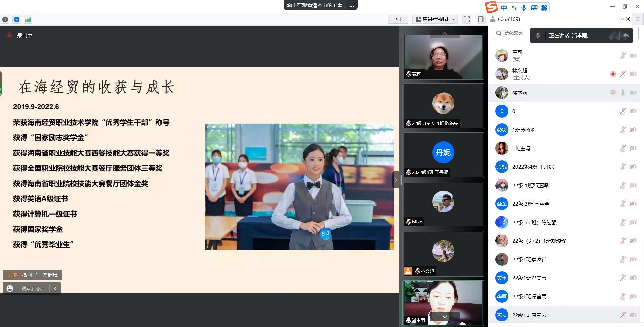
Task: Select member 1班王琦 in the list
Action: [521, 148]
